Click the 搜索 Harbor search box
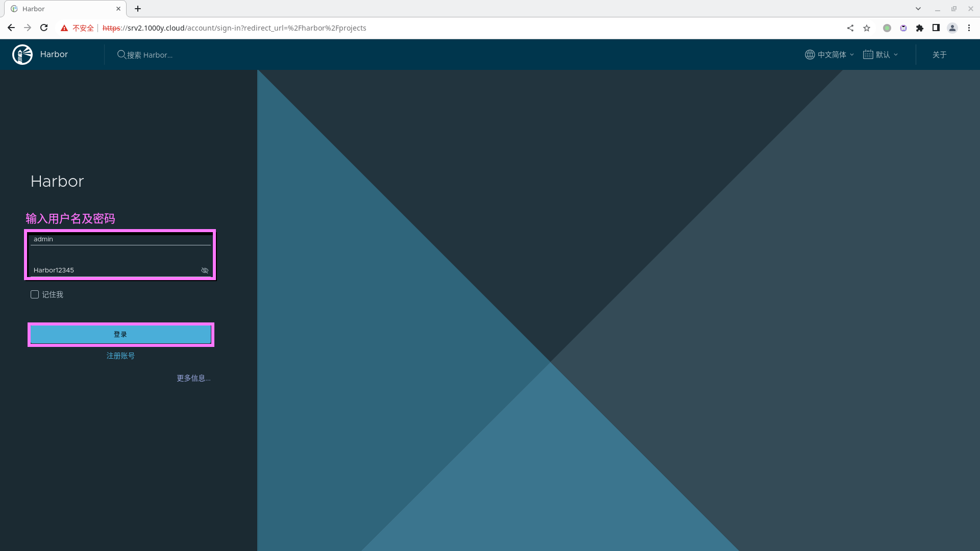980x551 pixels. [x=150, y=55]
